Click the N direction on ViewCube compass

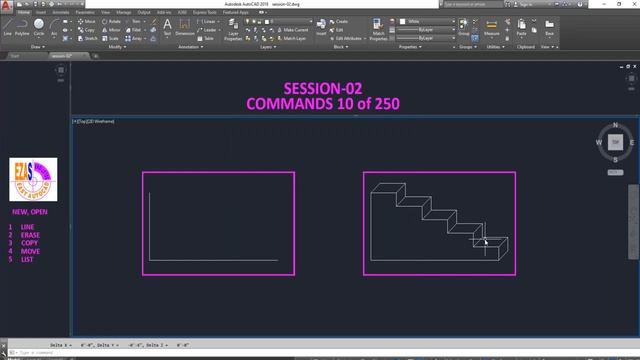616,125
